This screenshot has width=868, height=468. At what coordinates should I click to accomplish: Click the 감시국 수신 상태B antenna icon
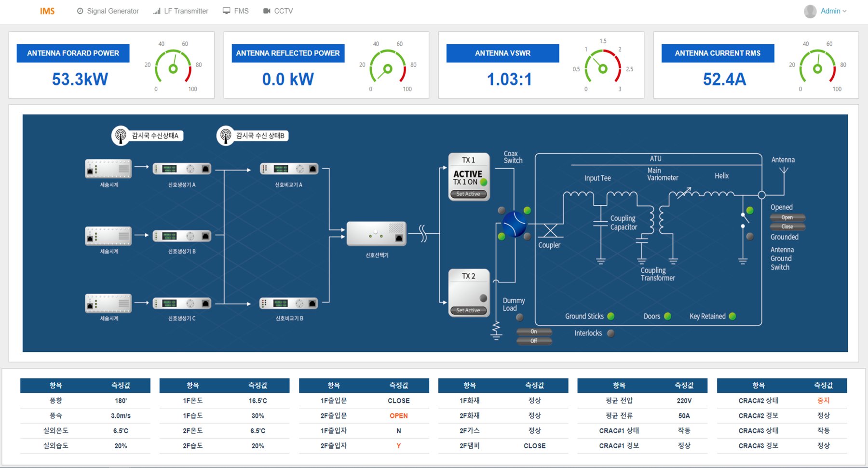pyautogui.click(x=225, y=136)
